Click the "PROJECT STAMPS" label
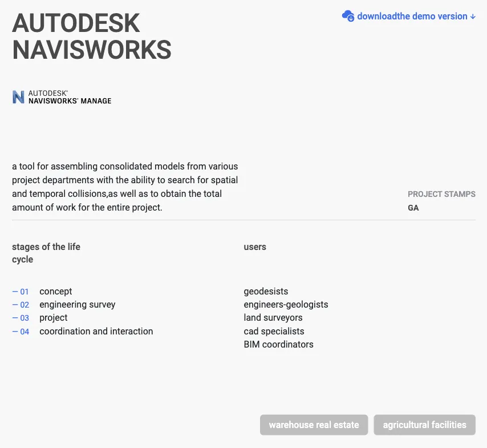487x448 pixels. click(441, 194)
